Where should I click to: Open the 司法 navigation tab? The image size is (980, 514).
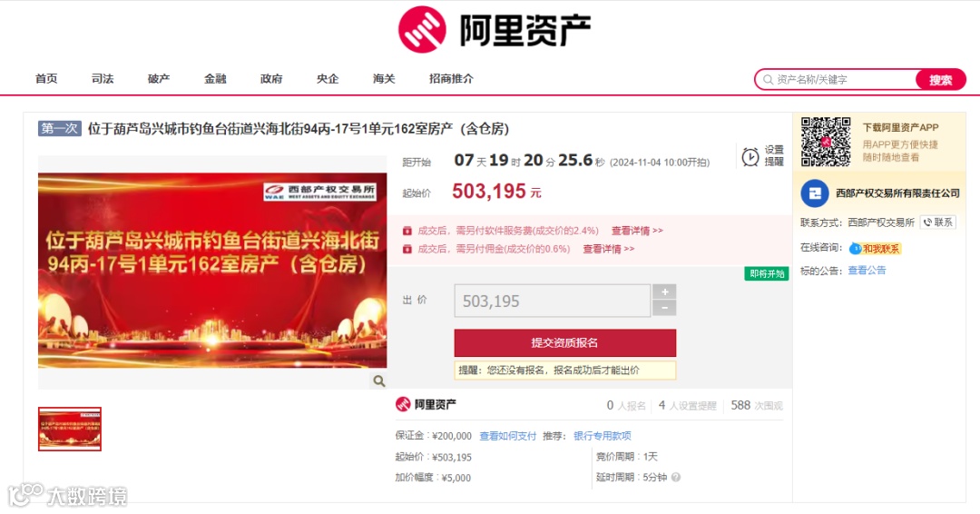tap(103, 79)
